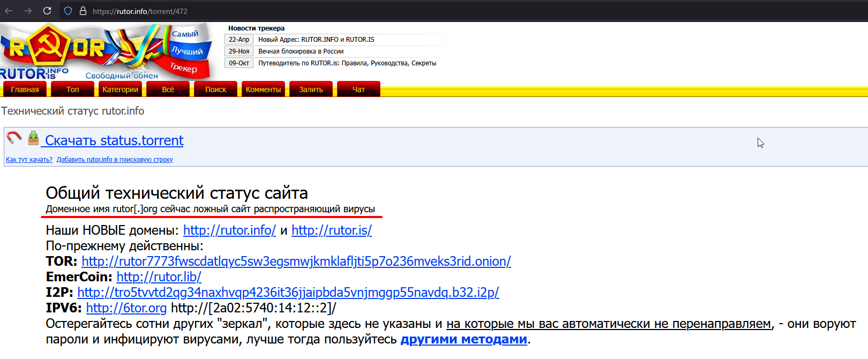Screen dimensions: 868x359
Task: Open the TOR onion address link
Action: click(296, 261)
